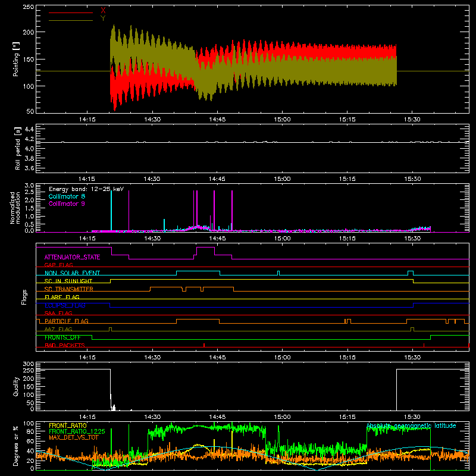Screen dimensions: 476x476
Task: Select the 'Energy band: 12-25 keV' text
Action: (x=86, y=189)
